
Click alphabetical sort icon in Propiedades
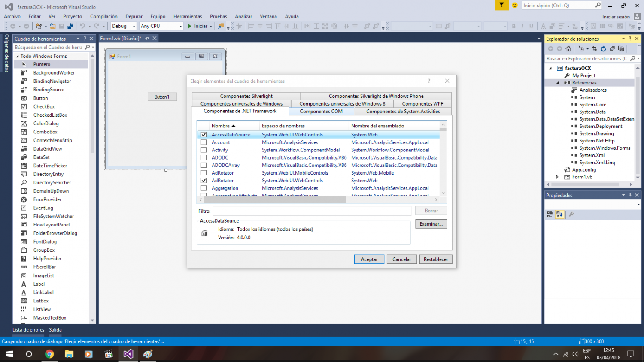coord(559,214)
